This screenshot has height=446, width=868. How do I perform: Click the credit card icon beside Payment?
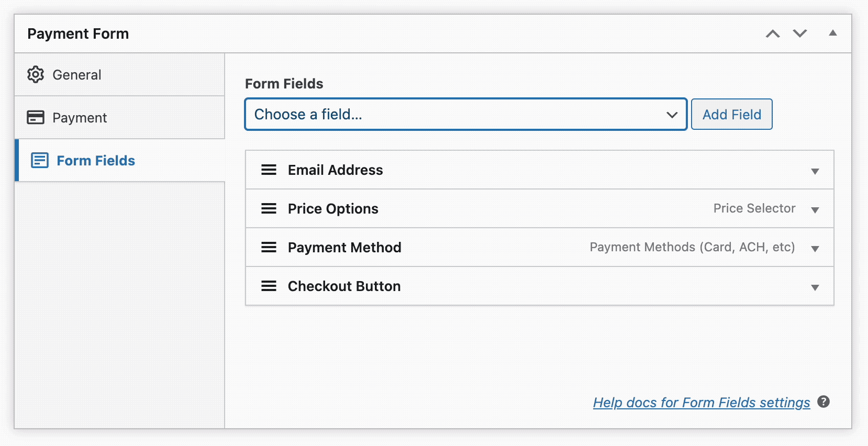35,117
